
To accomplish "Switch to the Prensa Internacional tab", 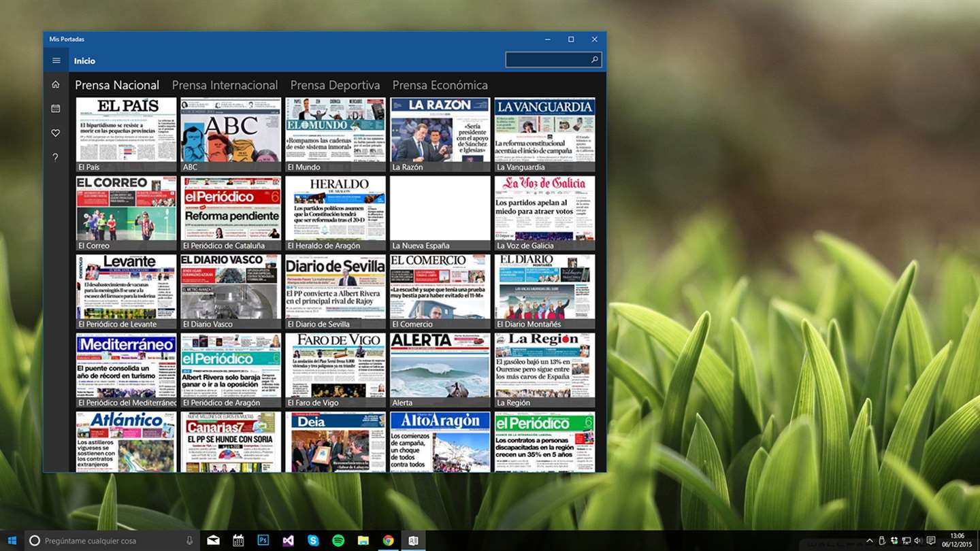I will 225,85.
